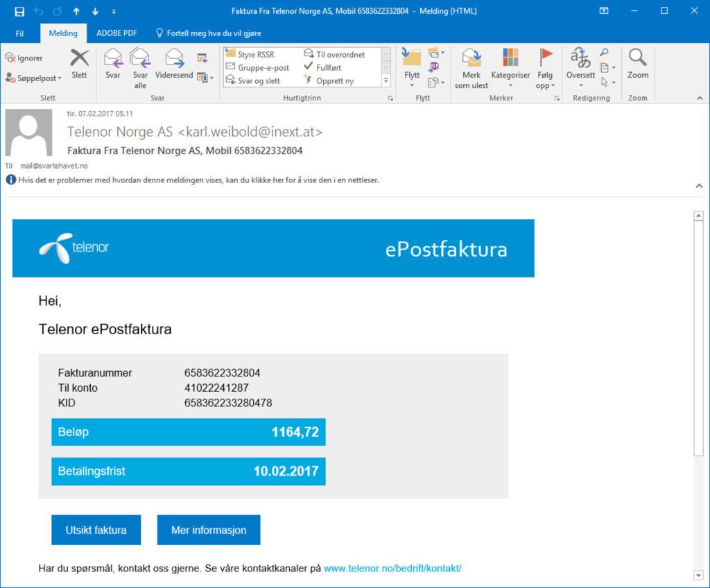The width and height of the screenshot is (710, 588).
Task: Click the Telenor logo in the email banner
Action: (74, 248)
